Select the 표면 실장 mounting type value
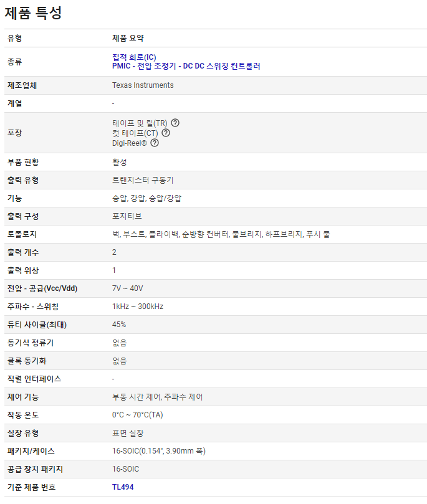Screen dimensions: 427x504 tap(128, 433)
